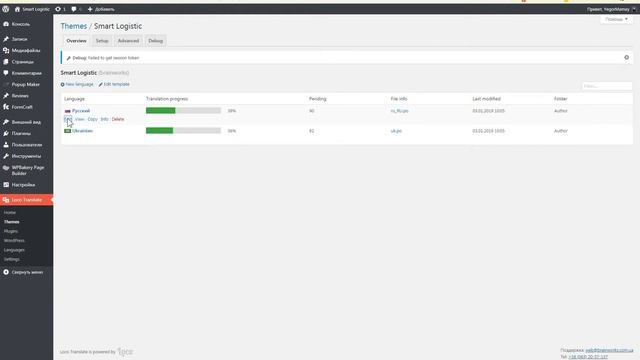Open Инструменты (tools) in sidebar
Viewport: 640px width, 360px height.
tap(26, 156)
